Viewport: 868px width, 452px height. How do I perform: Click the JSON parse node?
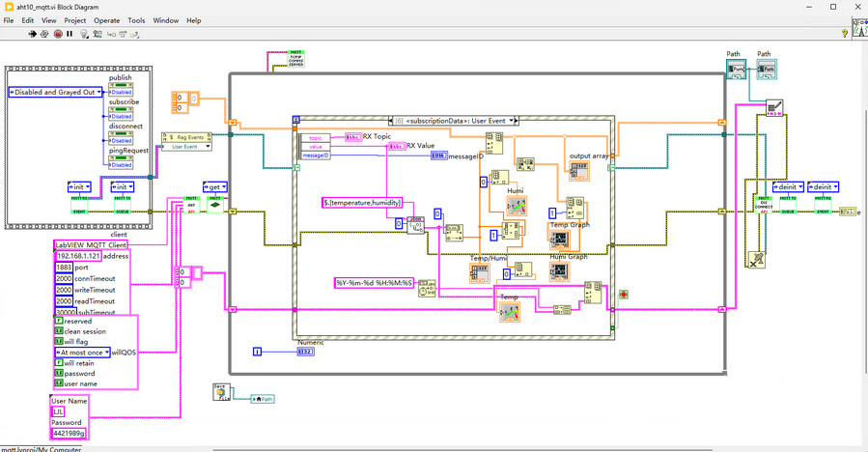pyautogui.click(x=416, y=225)
